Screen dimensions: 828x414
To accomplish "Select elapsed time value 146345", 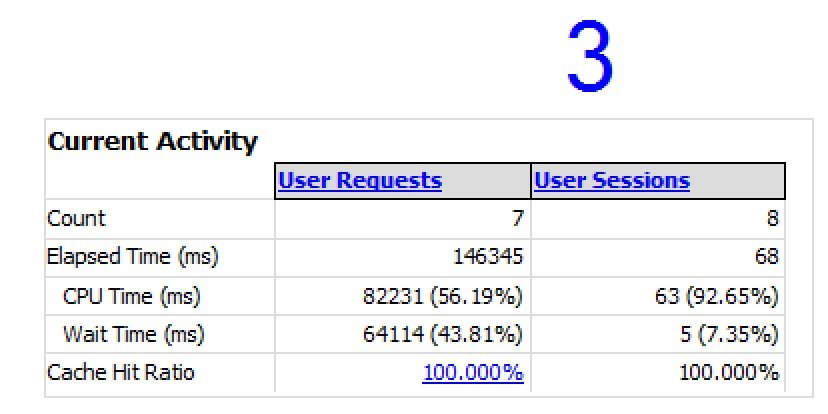I will coord(488,257).
